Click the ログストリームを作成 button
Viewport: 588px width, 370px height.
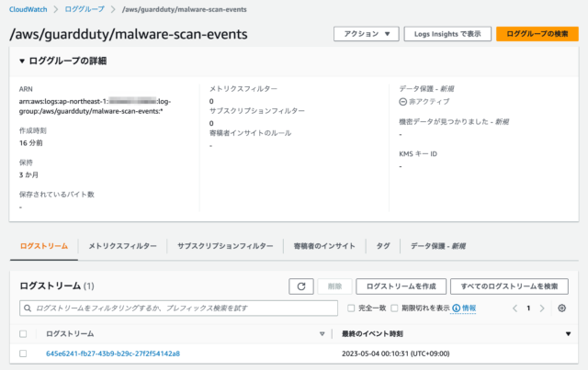[401, 286]
